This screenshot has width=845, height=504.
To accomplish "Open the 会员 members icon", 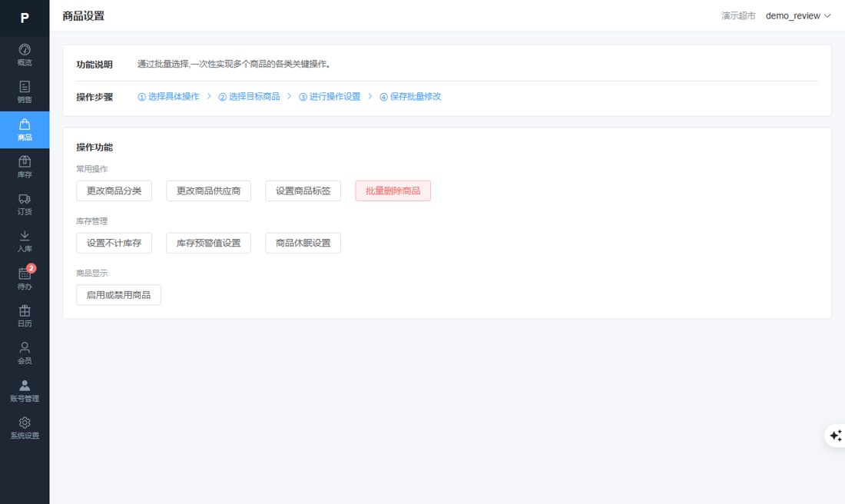I will [25, 353].
